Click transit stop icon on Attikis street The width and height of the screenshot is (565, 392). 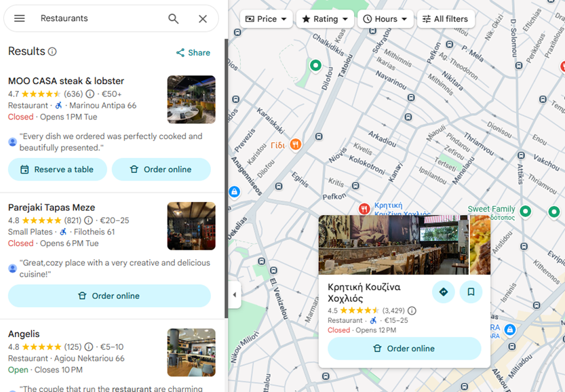(x=521, y=155)
